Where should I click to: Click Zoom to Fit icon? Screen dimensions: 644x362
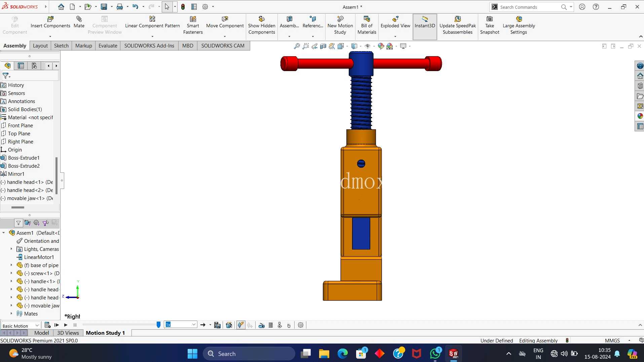coord(297,46)
